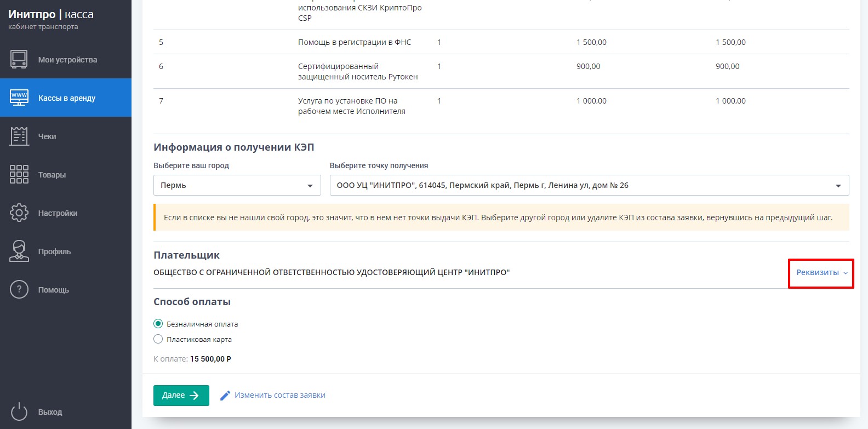868x429 pixels.
Task: Click the Инитпро касса logo text
Action: click(51, 15)
